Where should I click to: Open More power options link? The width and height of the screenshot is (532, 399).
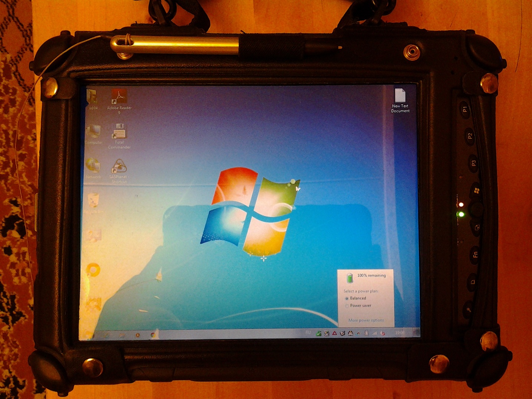[366, 320]
